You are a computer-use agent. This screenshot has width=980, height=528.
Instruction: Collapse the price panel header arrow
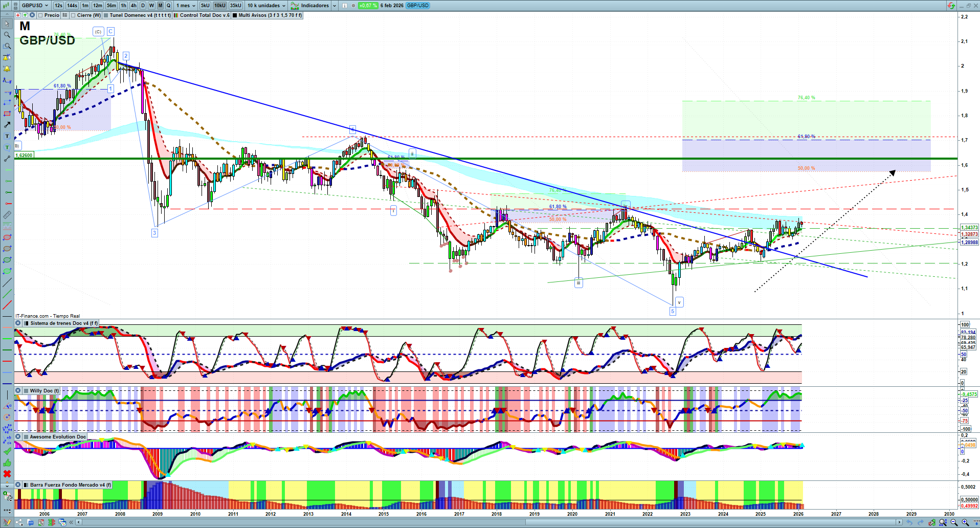pyautogui.click(x=18, y=15)
